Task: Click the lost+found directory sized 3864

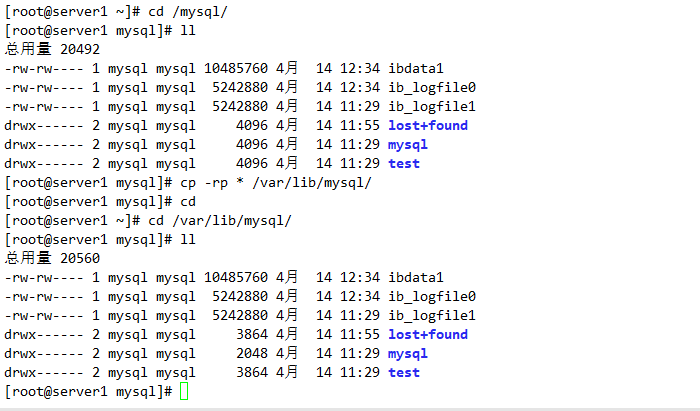Action: coord(427,334)
